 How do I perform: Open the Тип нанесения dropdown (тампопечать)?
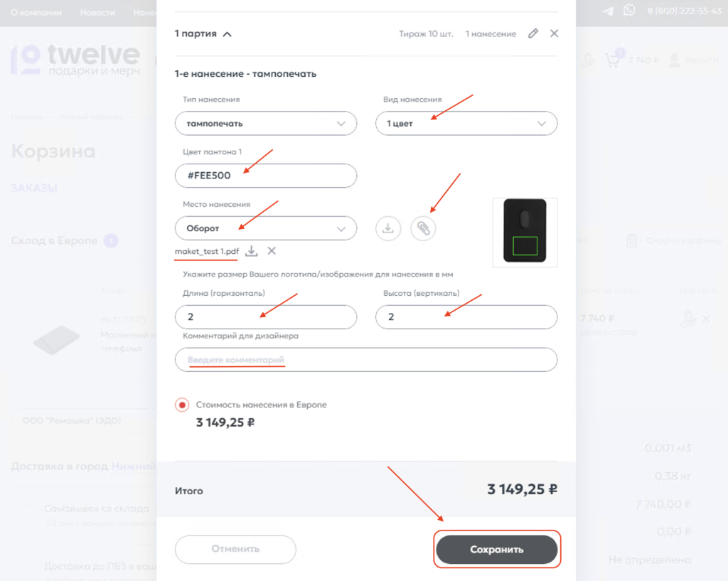click(x=266, y=124)
